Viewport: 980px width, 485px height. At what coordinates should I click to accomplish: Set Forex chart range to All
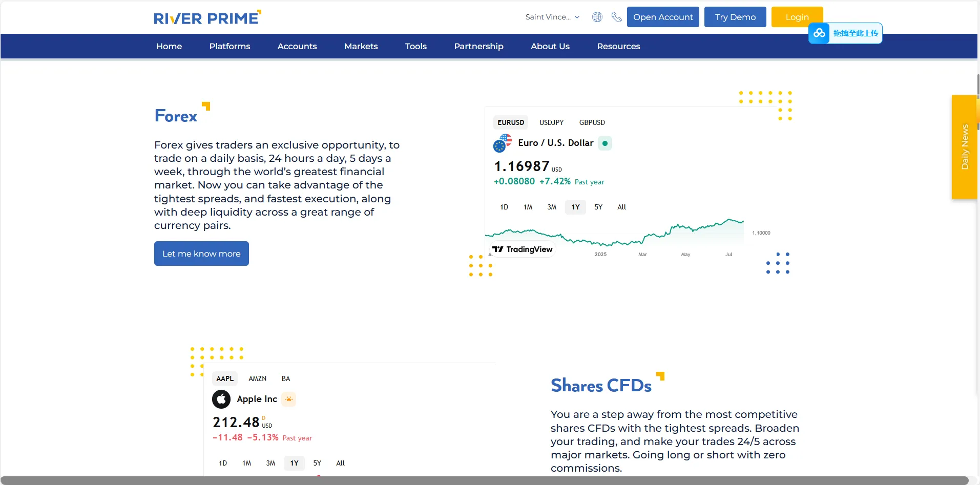(x=622, y=207)
